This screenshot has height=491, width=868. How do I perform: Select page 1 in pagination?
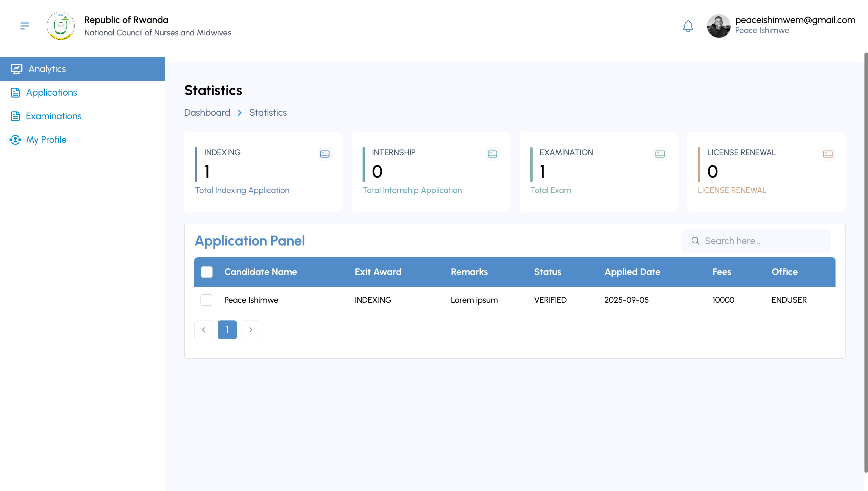coord(227,330)
